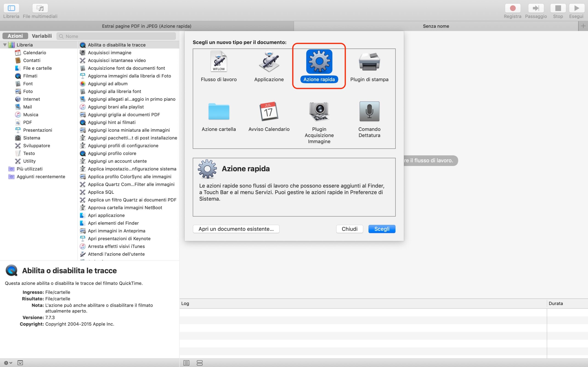This screenshot has width=588, height=367.
Task: Open the gear action menu dropdown
Action: [x=8, y=363]
